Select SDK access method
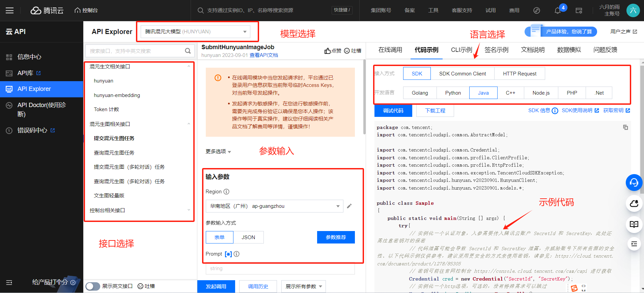 tap(417, 73)
